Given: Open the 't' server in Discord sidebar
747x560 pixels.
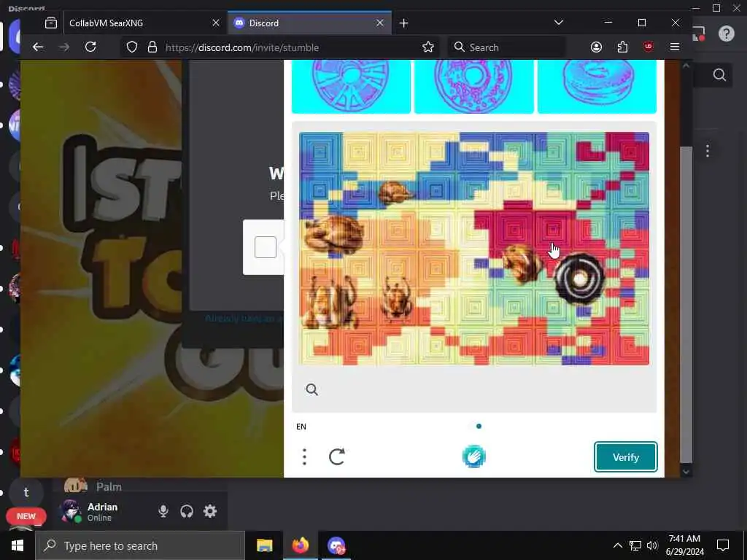Looking at the screenshot, I should [26, 492].
